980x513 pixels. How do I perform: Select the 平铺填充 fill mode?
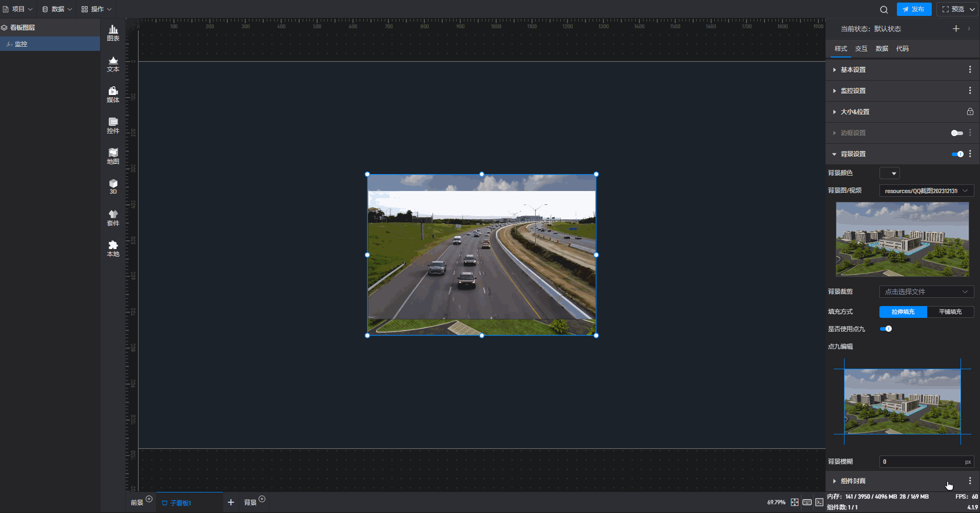950,312
